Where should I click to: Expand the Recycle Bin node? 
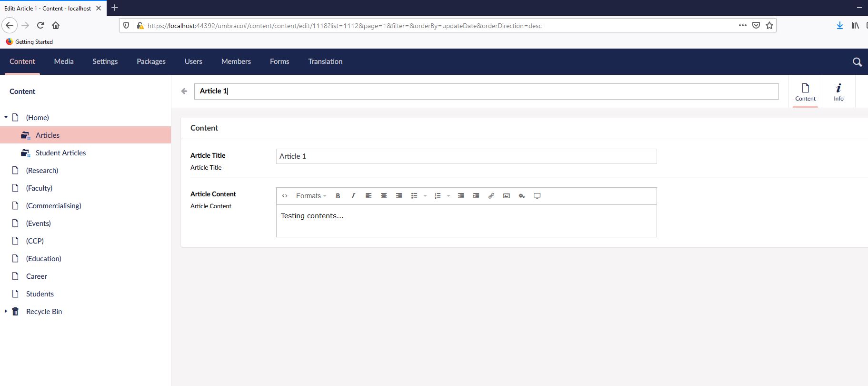(x=6, y=311)
